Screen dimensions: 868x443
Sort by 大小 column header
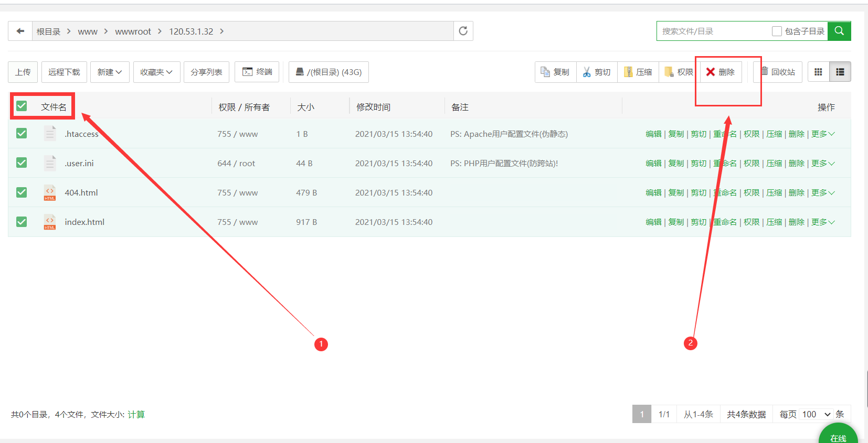[x=305, y=107]
